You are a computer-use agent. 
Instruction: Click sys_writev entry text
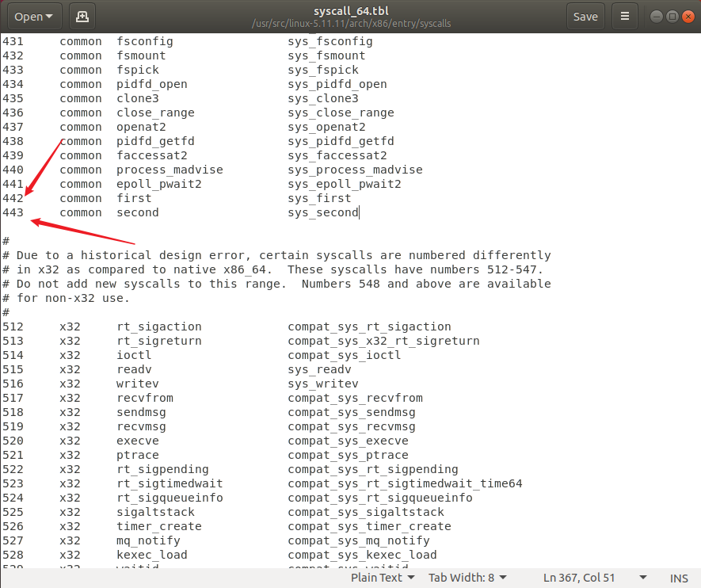tap(323, 384)
